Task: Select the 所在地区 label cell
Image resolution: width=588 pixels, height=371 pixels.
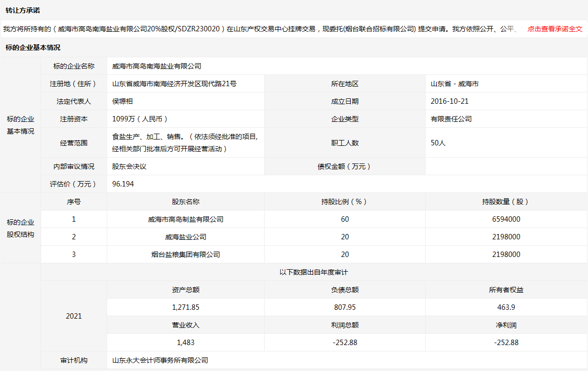Action: 345,84
